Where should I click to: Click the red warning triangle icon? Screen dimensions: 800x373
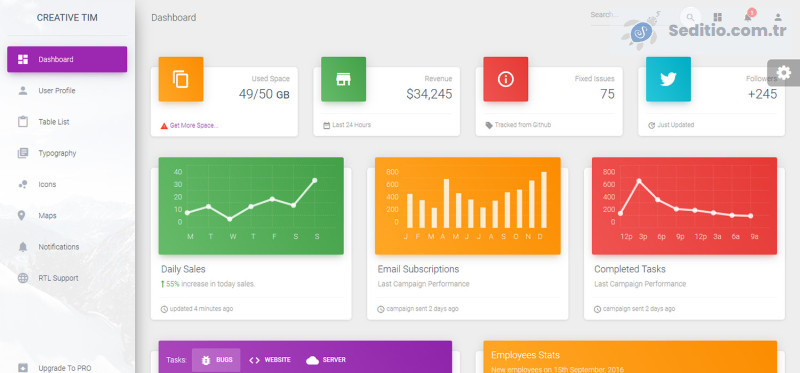[164, 126]
